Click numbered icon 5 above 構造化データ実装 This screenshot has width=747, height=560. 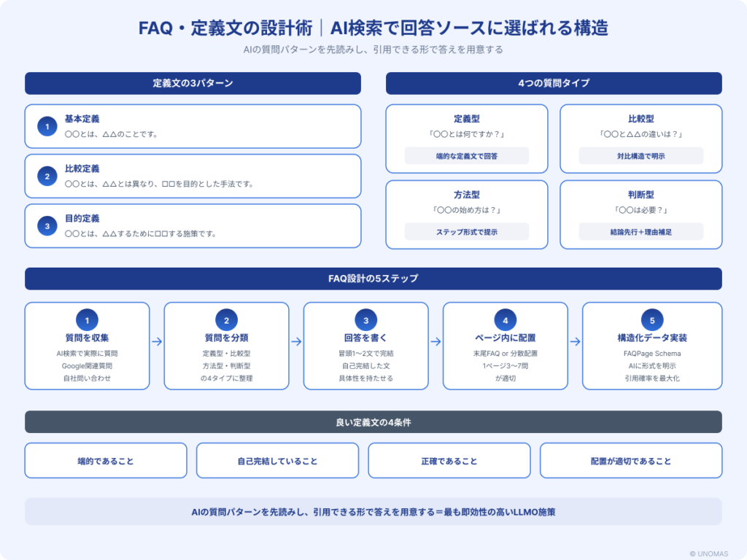coord(651,320)
